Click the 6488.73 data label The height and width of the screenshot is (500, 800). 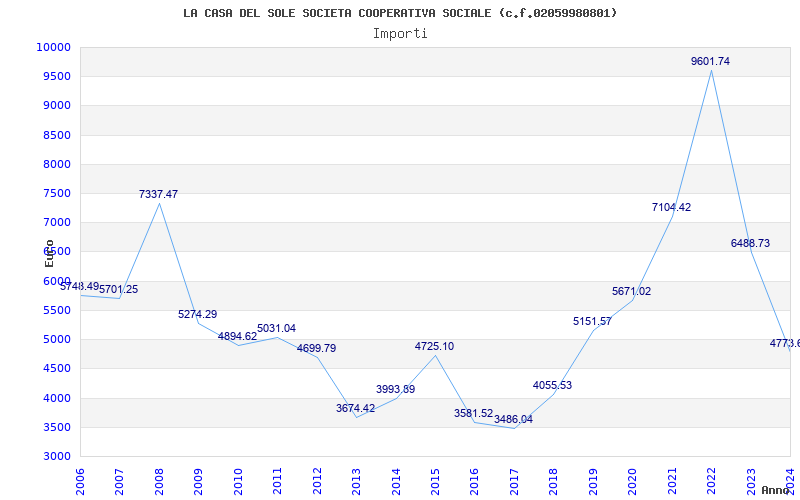tap(751, 243)
